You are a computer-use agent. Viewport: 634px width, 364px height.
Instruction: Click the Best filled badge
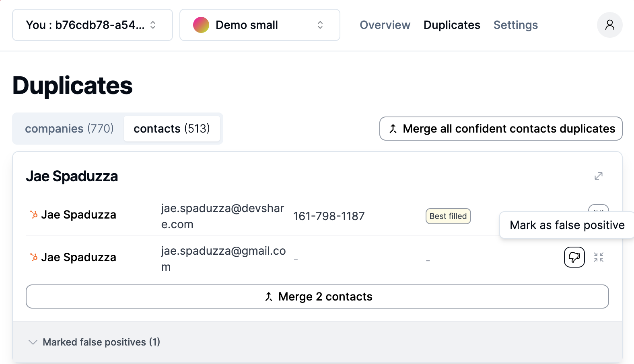point(448,216)
